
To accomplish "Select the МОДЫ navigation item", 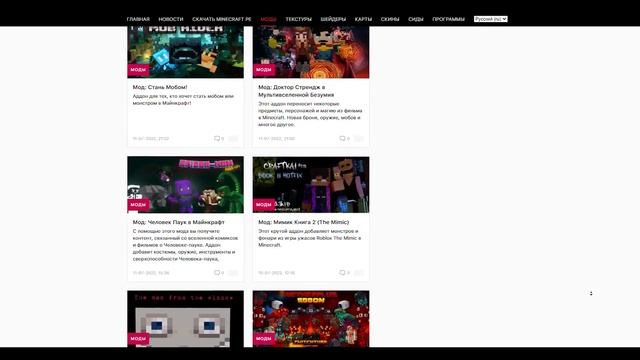I will point(268,19).
